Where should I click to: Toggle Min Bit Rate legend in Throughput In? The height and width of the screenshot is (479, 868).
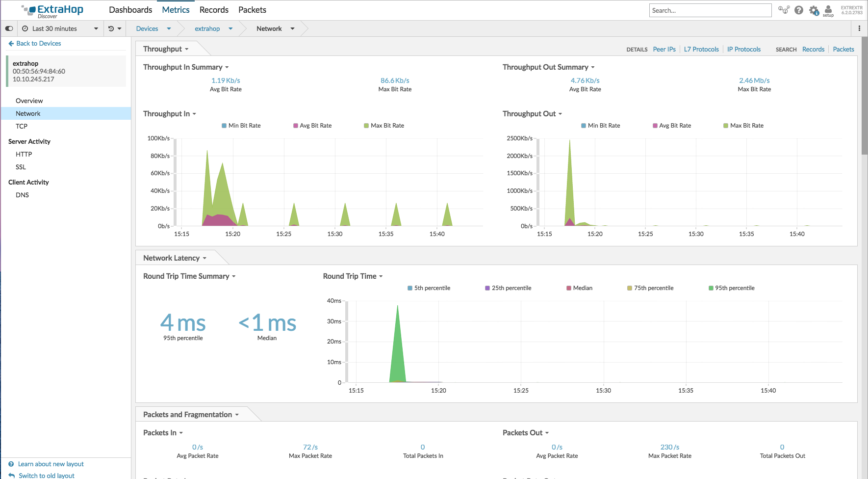[241, 126]
